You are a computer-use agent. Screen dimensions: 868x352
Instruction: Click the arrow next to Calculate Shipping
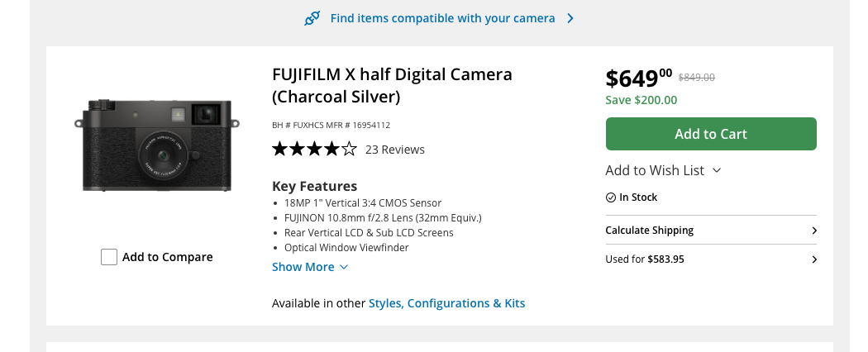(814, 231)
